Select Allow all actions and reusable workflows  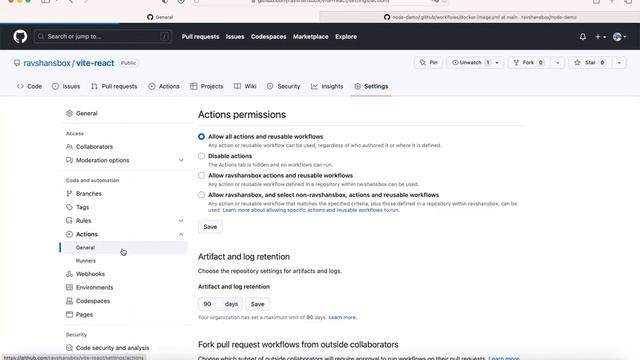click(201, 136)
